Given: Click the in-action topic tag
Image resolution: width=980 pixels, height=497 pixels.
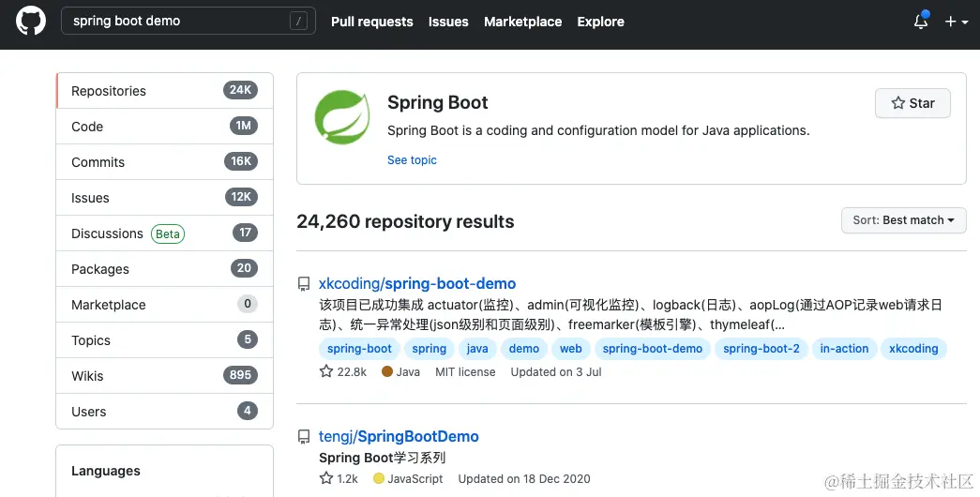Looking at the screenshot, I should click(844, 349).
